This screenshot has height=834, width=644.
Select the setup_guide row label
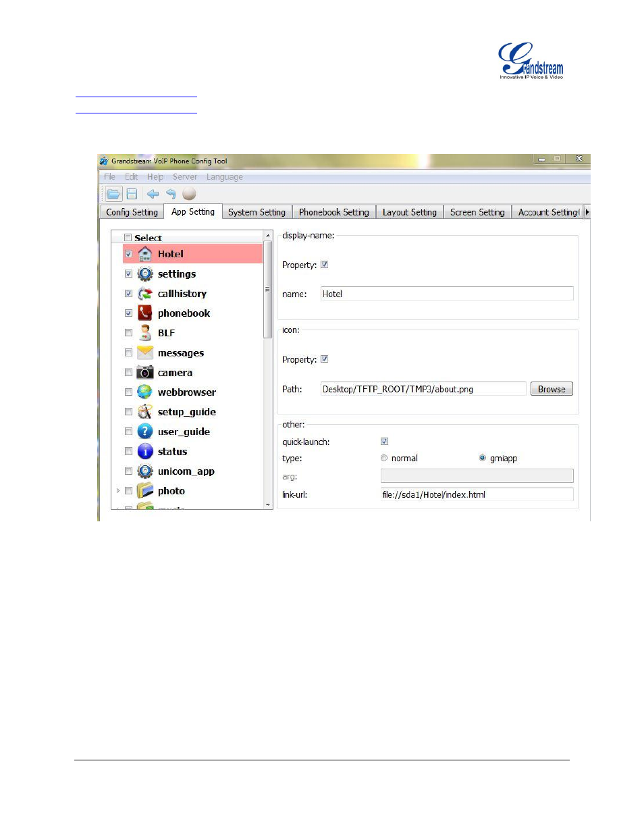[x=187, y=412]
